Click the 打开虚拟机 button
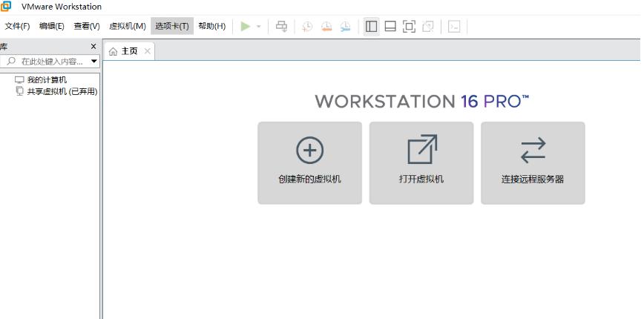This screenshot has width=644, height=319. coord(421,162)
